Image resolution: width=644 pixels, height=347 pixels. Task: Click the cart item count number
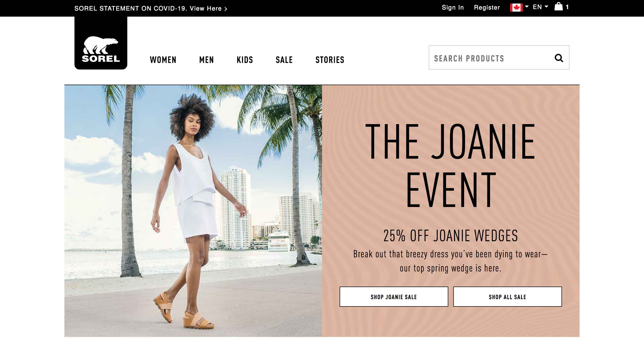567,7
